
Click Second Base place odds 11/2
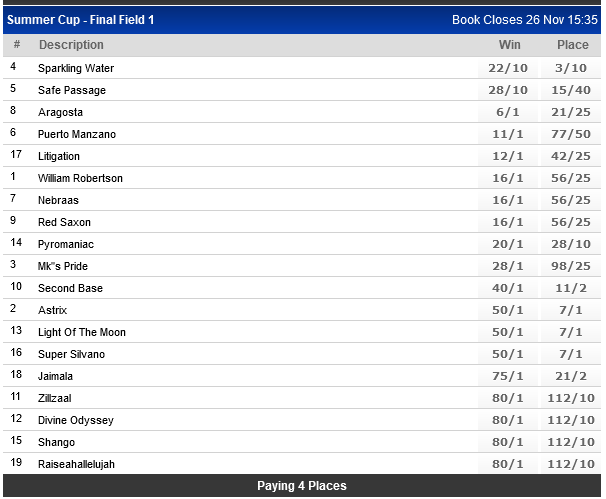tap(572, 288)
